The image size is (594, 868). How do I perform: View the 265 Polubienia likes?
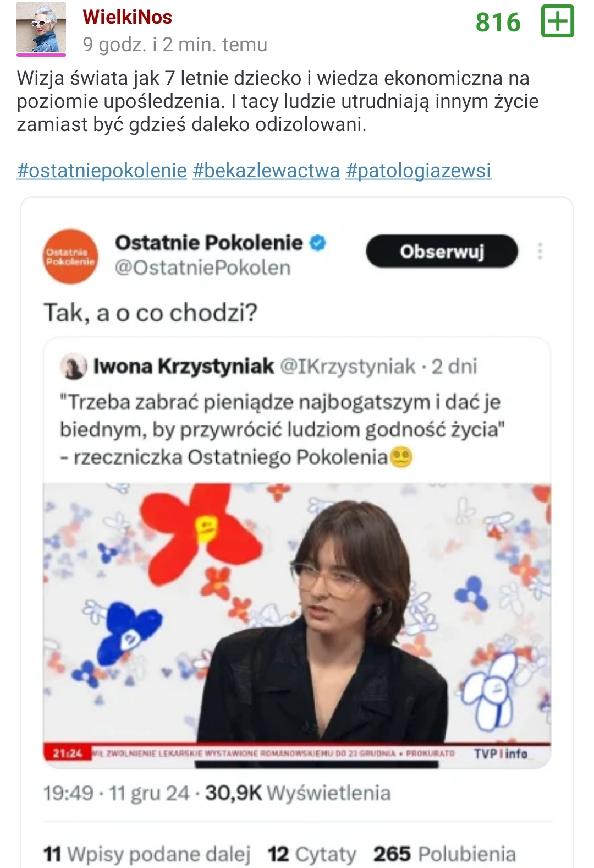point(444,854)
